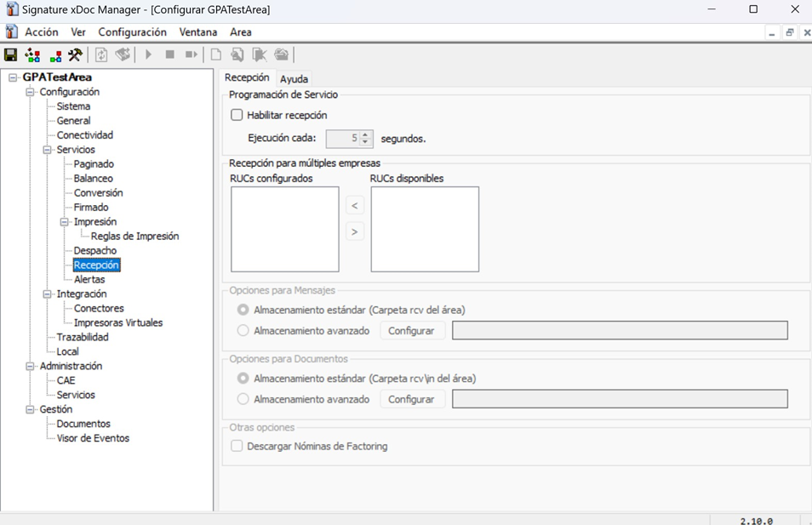Open the Acción menu
The height and width of the screenshot is (525, 812).
click(42, 32)
